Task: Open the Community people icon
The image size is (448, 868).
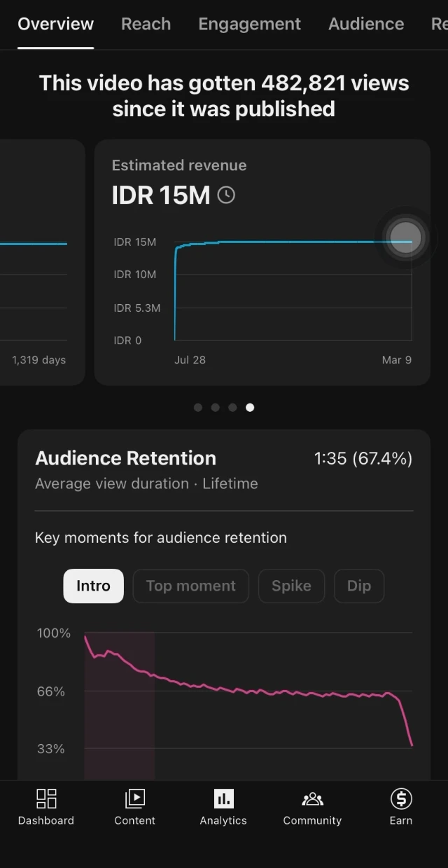Action: [x=312, y=799]
